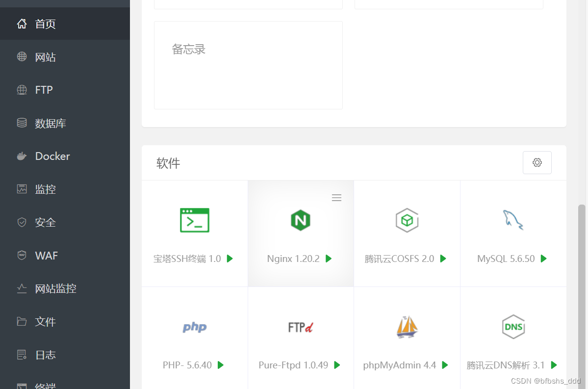
Task: Open the 安全 security page
Action: [x=45, y=222]
